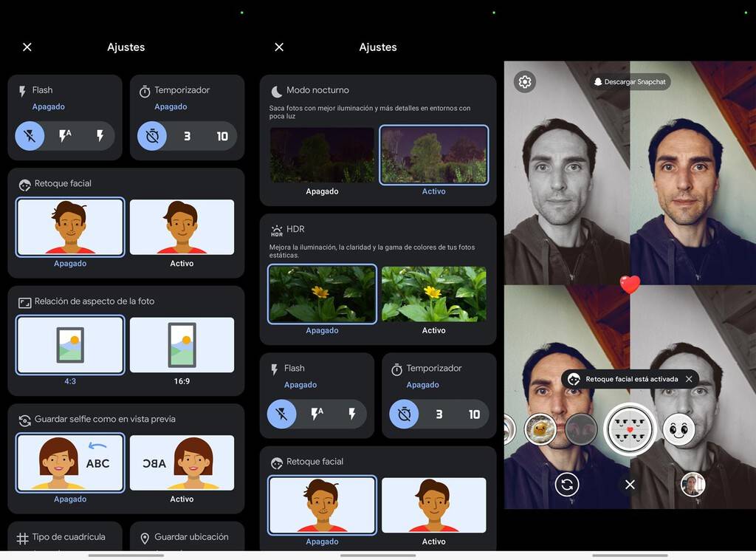This screenshot has height=560, width=756.
Task: Select auto flash icon in left Flash card
Action: coord(65,136)
